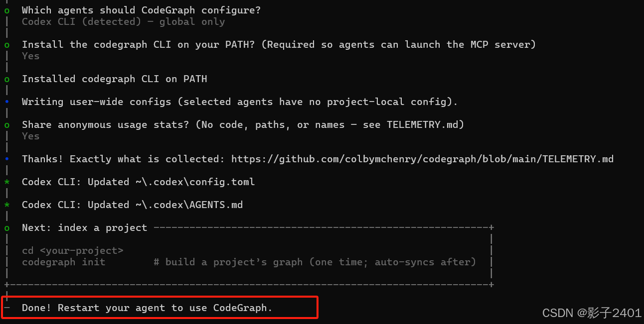Select "Codex CLI: Updated ~\.codex\AGENTS.md" line
The width and height of the screenshot is (644, 324).
[132, 205]
